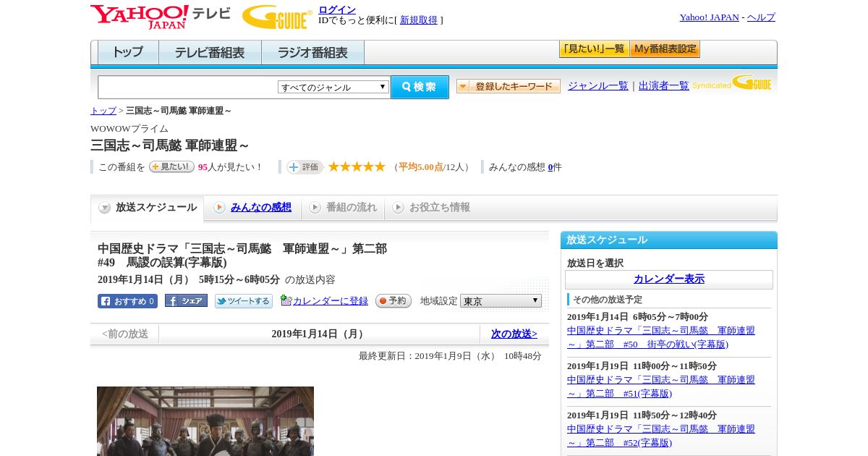Image resolution: width=868 pixels, height=456 pixels.
Task: Click the Twitter ツイートする button
Action: [244, 301]
